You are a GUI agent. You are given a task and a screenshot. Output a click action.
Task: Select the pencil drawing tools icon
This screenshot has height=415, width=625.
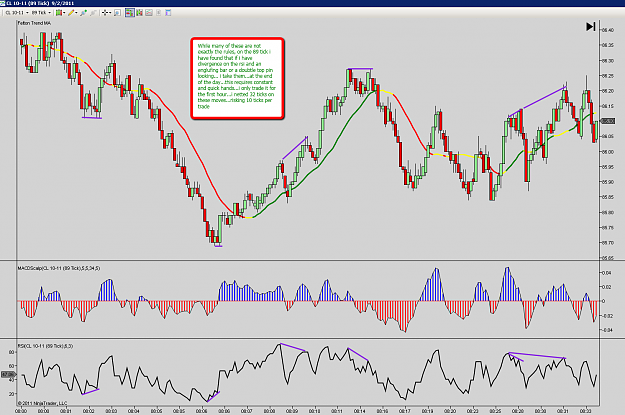coord(71,13)
